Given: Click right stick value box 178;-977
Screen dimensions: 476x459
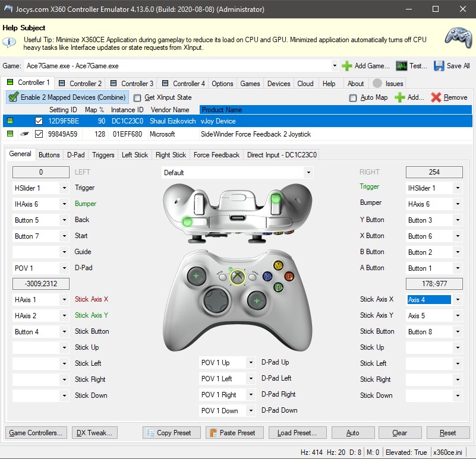Looking at the screenshot, I should pos(434,284).
